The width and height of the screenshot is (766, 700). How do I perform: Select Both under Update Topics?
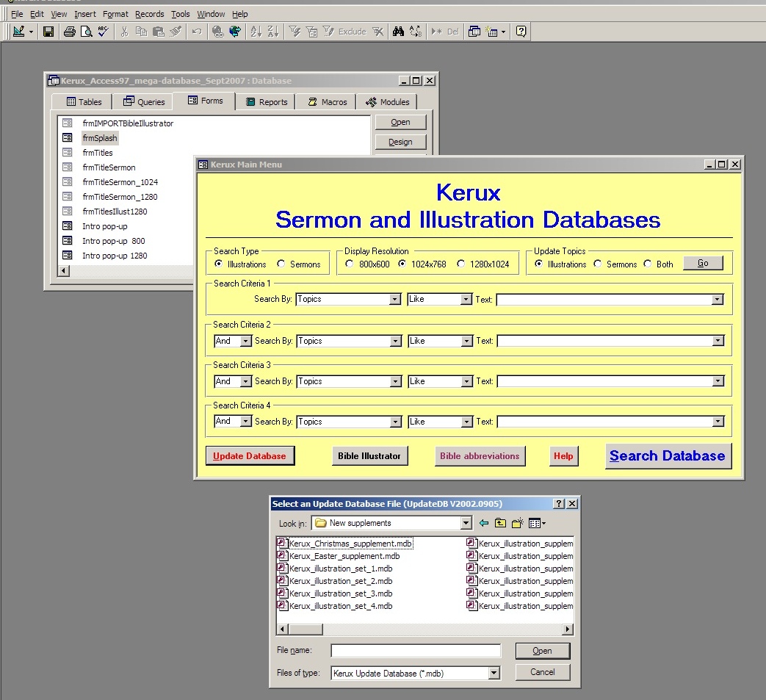point(647,264)
